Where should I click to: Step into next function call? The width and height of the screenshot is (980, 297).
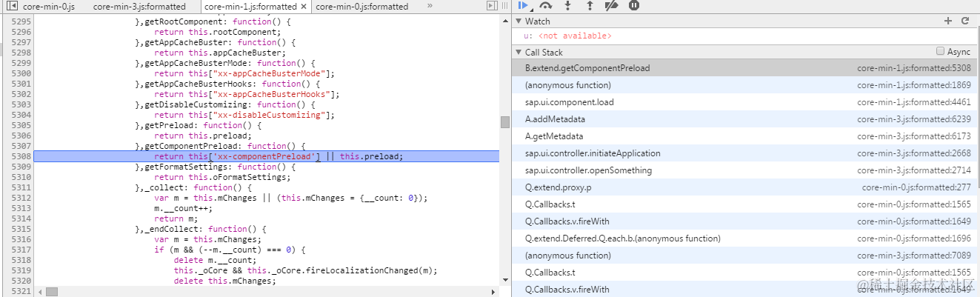pos(568,6)
